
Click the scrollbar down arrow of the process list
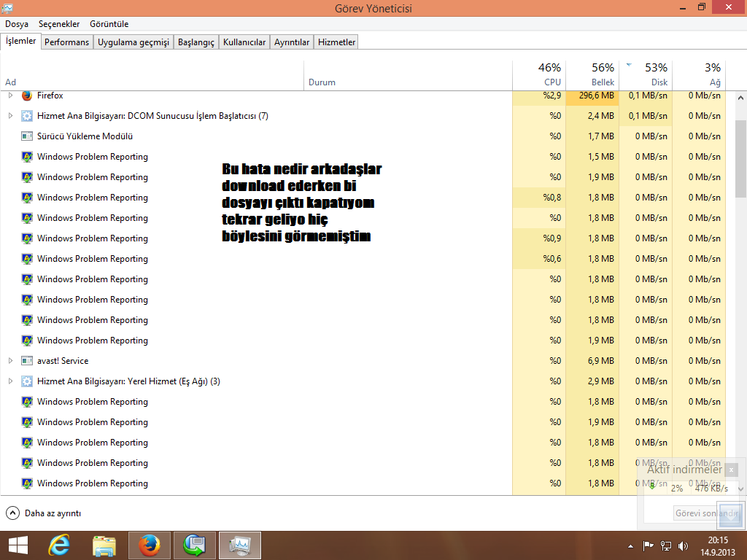(740, 489)
